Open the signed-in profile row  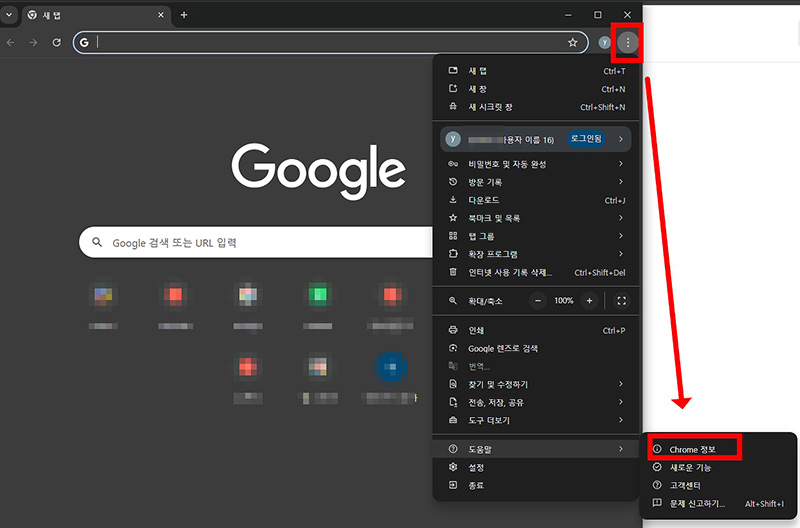(536, 139)
